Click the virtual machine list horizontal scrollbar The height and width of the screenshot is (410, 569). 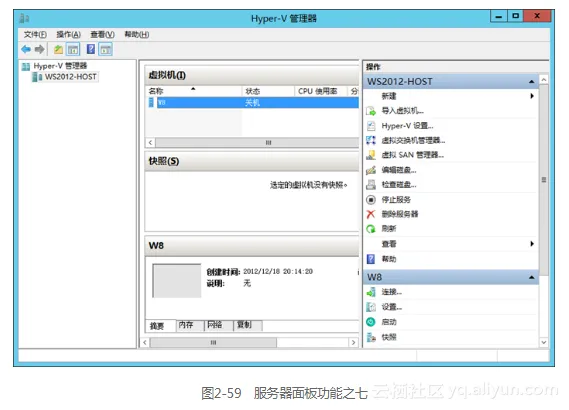point(257,143)
